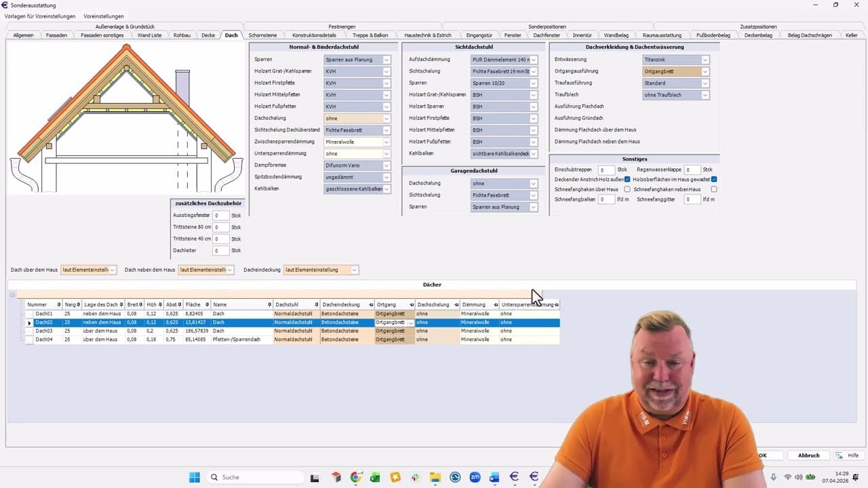
Task: Pin the Dachstuhl column header icon
Action: point(317,305)
